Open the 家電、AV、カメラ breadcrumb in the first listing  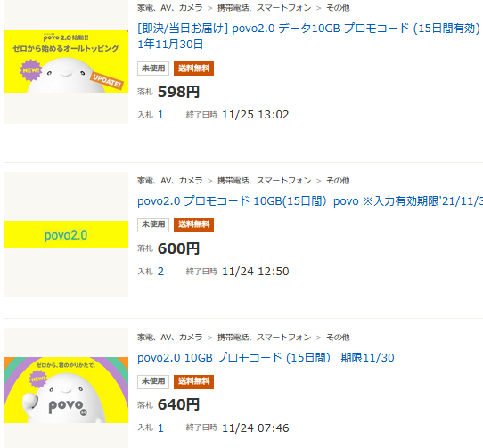[x=169, y=8]
